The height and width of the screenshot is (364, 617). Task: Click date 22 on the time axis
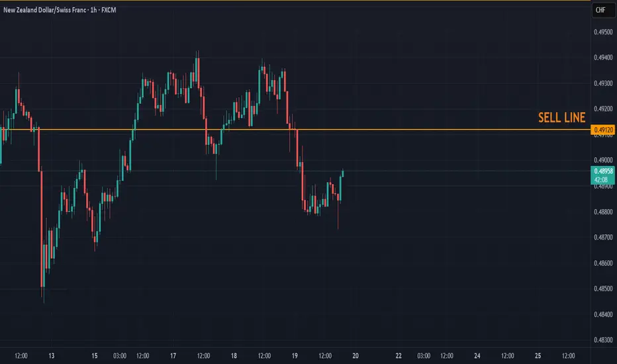(x=399, y=356)
